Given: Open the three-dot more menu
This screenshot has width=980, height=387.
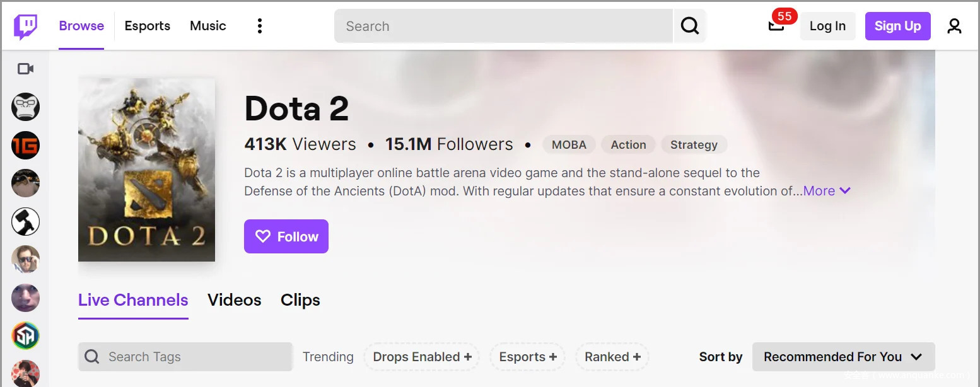Looking at the screenshot, I should pos(259,26).
